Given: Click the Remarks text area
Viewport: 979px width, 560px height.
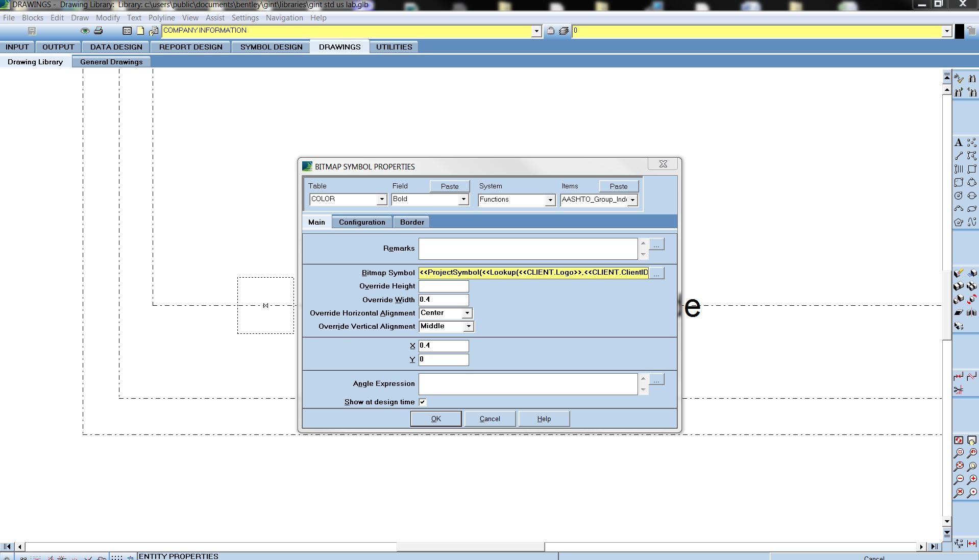Looking at the screenshot, I should [x=528, y=249].
